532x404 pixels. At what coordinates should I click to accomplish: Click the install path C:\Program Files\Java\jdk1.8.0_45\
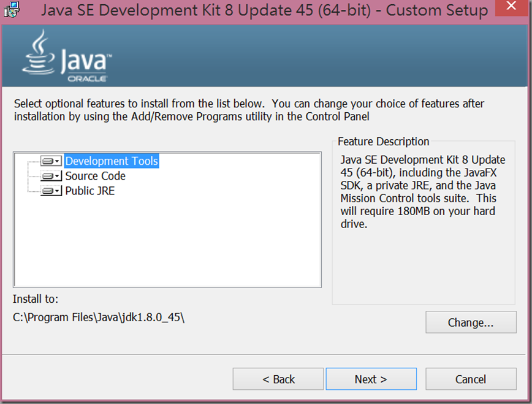(99, 319)
